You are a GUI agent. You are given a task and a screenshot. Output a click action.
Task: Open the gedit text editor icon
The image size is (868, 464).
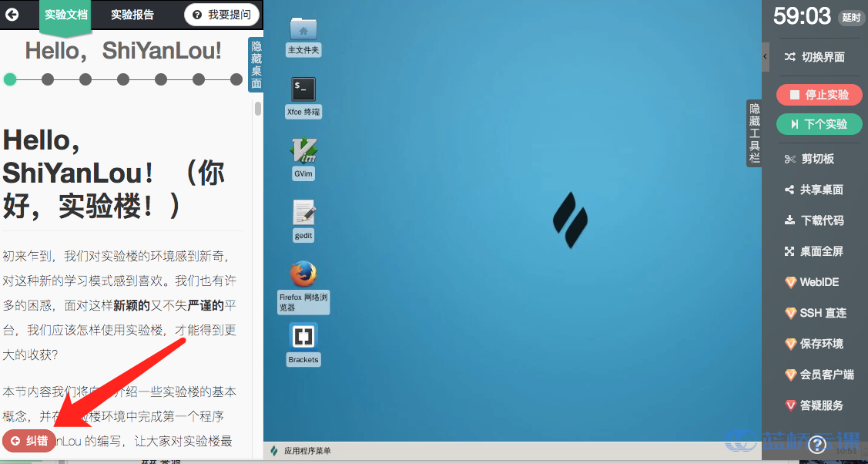(303, 214)
